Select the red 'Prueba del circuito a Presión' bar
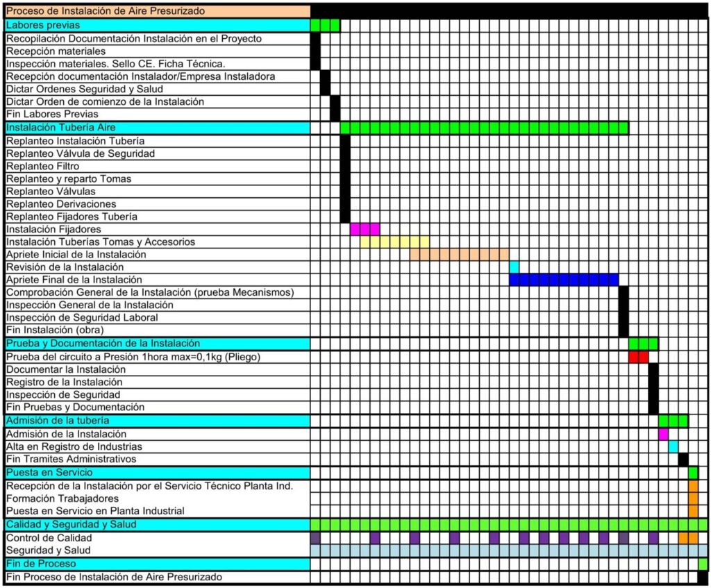 coord(639,357)
